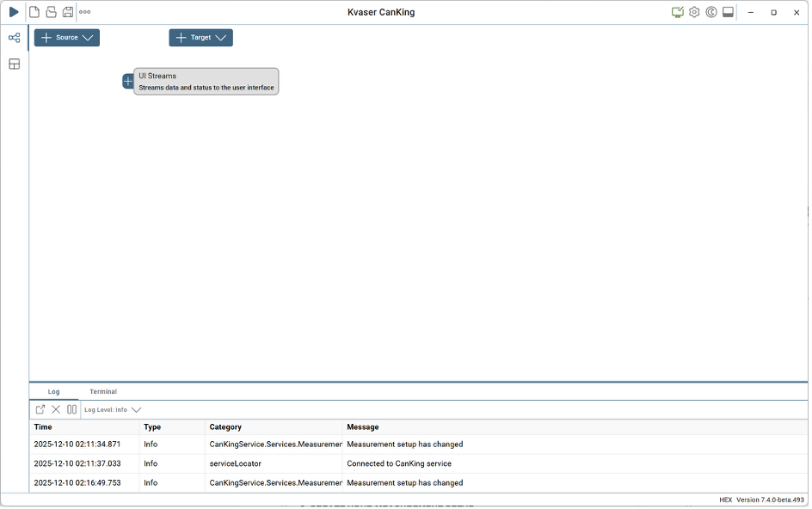The width and height of the screenshot is (812, 509).
Task: Expand the Target dropdown
Action: 200,38
